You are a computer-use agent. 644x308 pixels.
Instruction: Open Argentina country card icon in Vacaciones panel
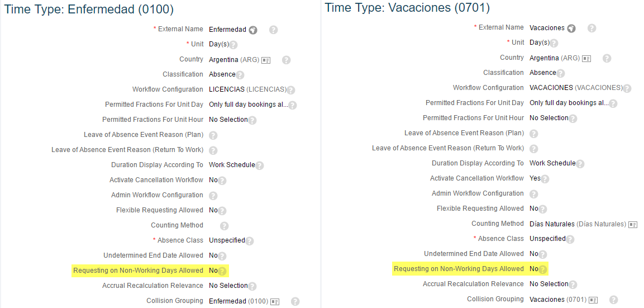(x=586, y=58)
